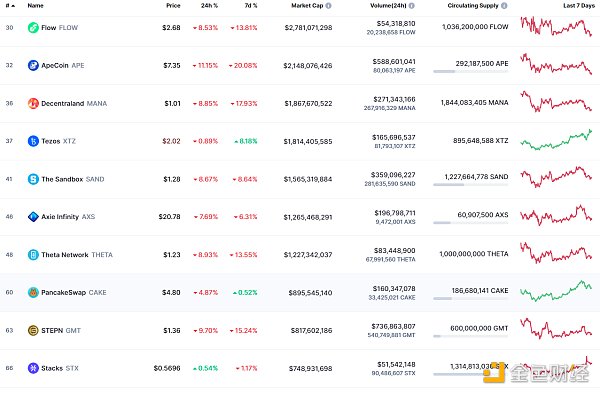Click the Decentraland logo icon

click(x=33, y=103)
